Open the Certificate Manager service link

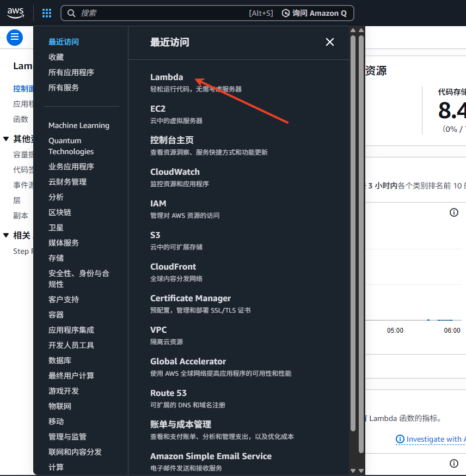(x=191, y=298)
